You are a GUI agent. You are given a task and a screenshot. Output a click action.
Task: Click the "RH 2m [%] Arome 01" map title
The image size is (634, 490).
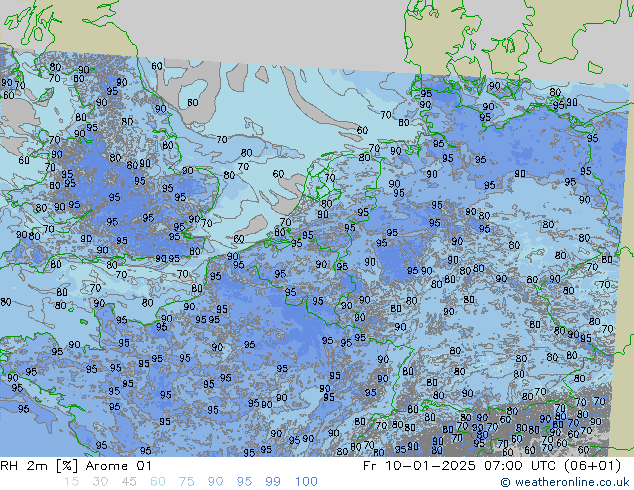tap(76, 466)
